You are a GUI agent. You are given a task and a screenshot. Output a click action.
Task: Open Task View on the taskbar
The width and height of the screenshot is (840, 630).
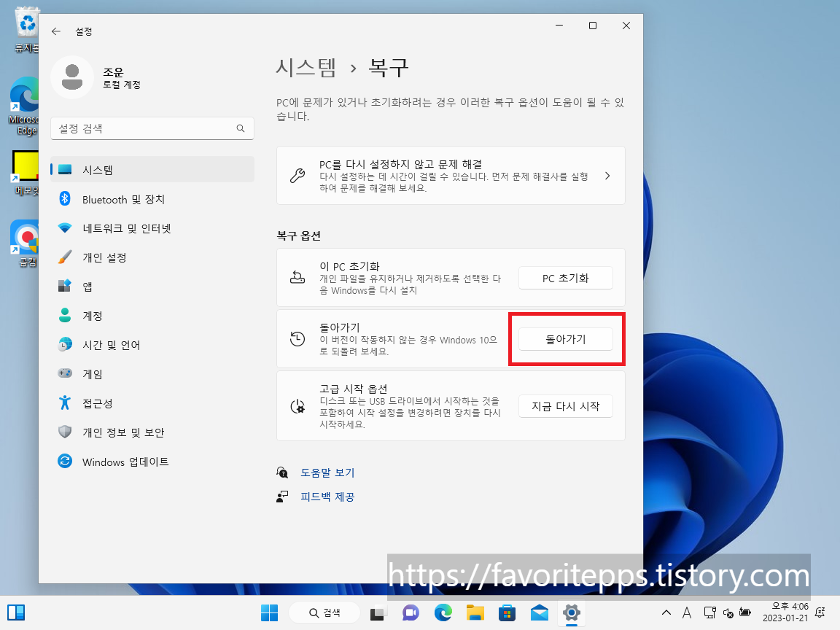click(377, 612)
